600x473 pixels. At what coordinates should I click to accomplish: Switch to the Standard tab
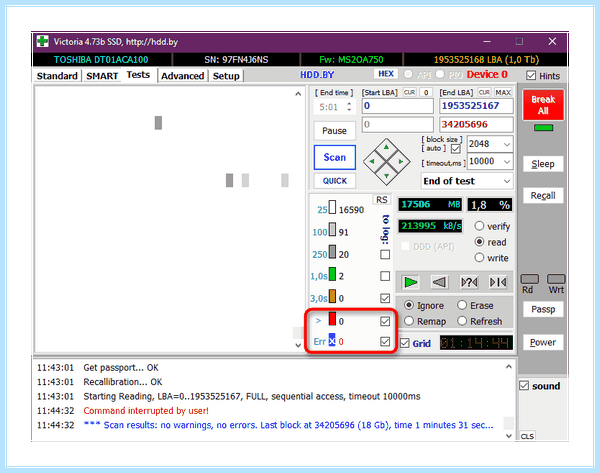[x=57, y=76]
